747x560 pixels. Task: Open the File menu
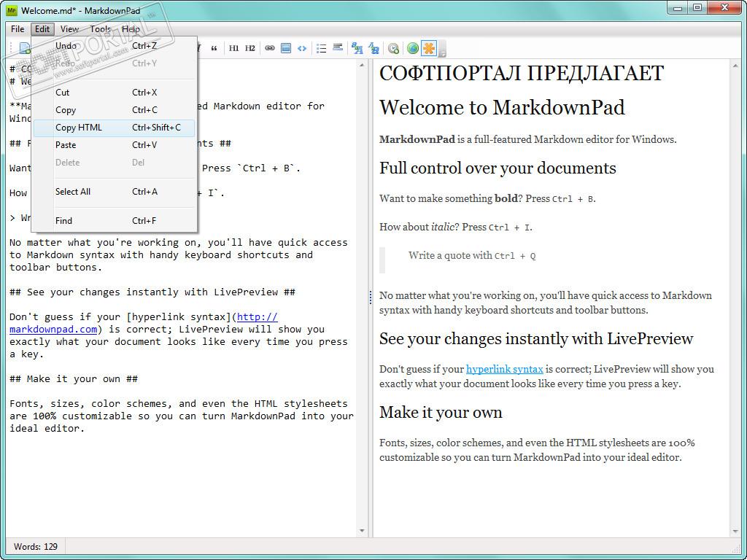click(x=18, y=29)
